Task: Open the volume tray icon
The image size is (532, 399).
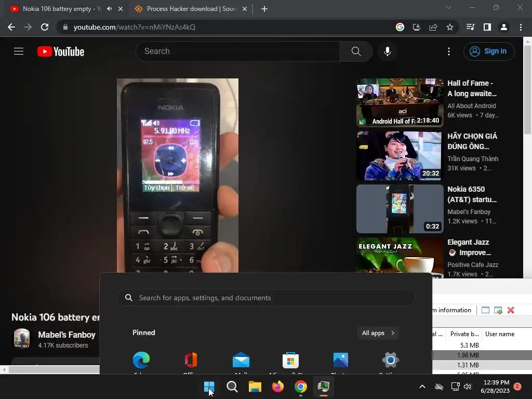Action: [x=468, y=387]
